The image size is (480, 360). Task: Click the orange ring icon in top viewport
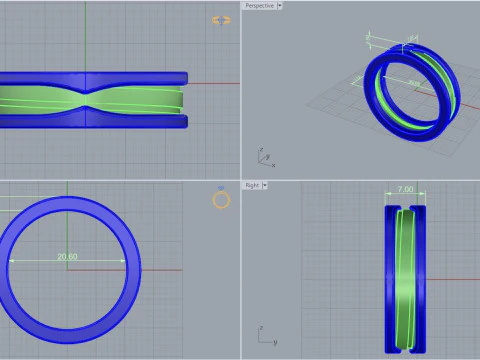tap(221, 20)
